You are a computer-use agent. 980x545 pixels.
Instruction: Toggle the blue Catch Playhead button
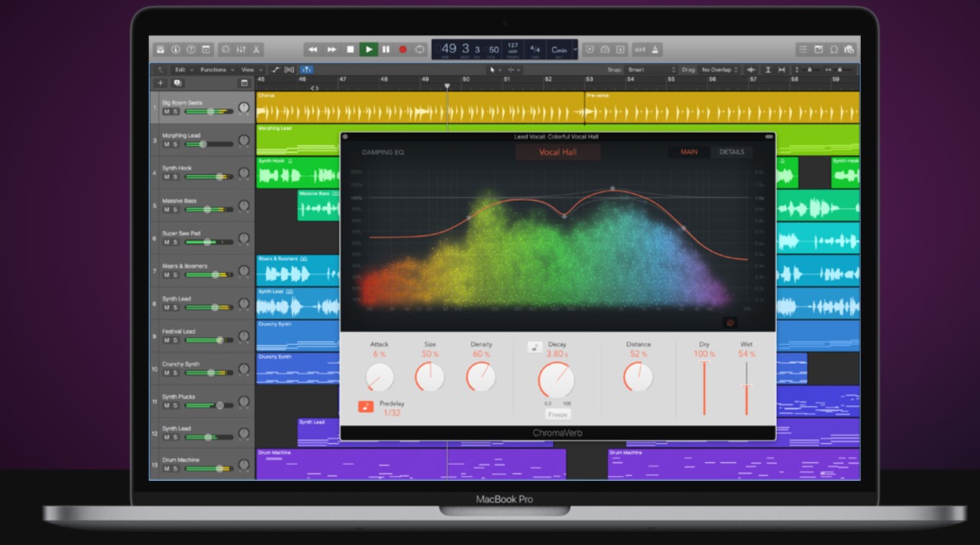(307, 69)
